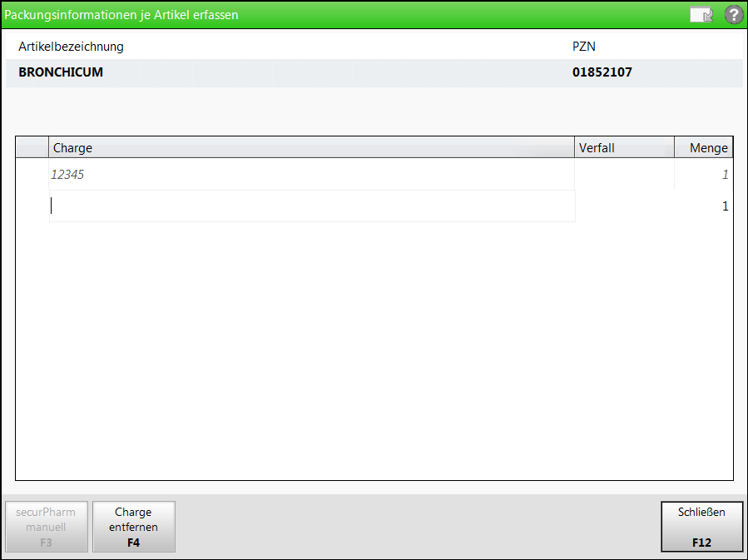The width and height of the screenshot is (748, 560).
Task: Close dialog with Schließen F12
Action: tap(701, 527)
